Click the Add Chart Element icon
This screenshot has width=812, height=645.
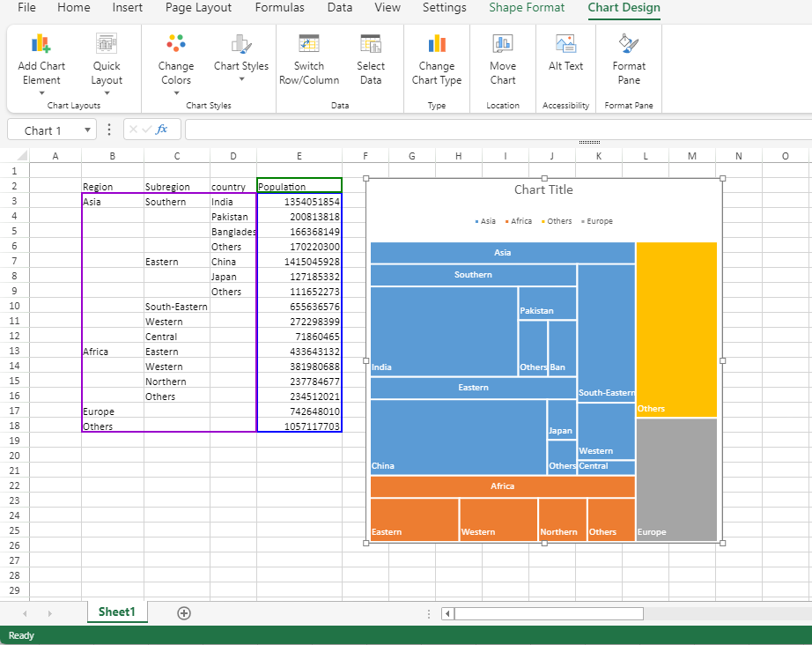point(41,44)
